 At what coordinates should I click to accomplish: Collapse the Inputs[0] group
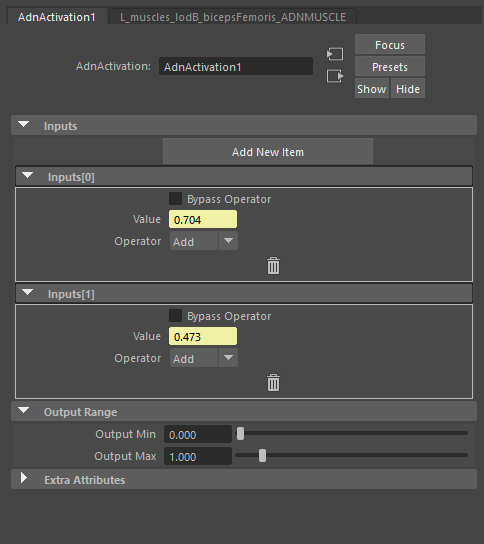(x=28, y=176)
